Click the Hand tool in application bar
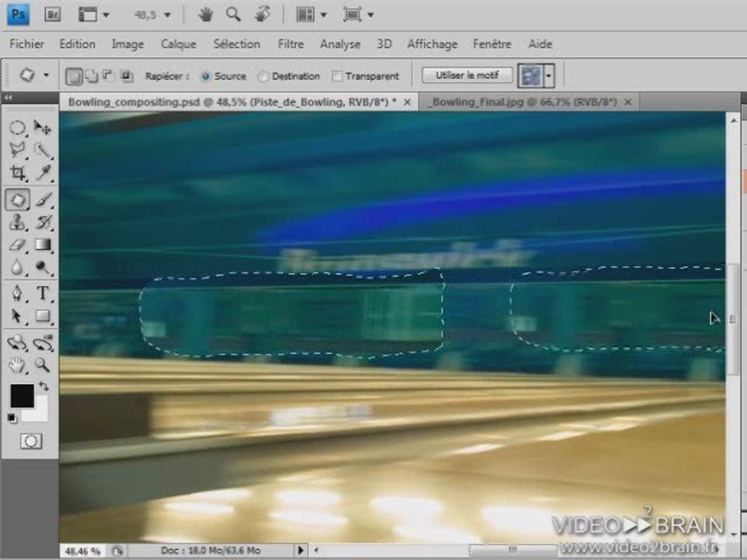Viewport: 747px width, 560px height. (205, 15)
